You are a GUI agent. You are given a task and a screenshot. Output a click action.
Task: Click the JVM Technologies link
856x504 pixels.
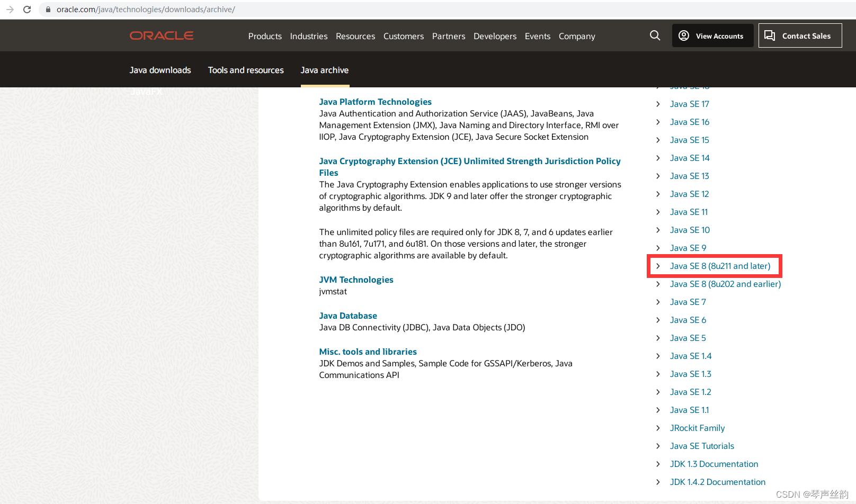tap(356, 280)
